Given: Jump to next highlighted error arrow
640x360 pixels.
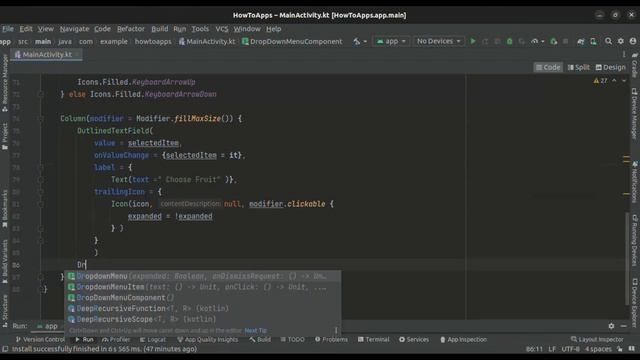Looking at the screenshot, I should (624, 81).
